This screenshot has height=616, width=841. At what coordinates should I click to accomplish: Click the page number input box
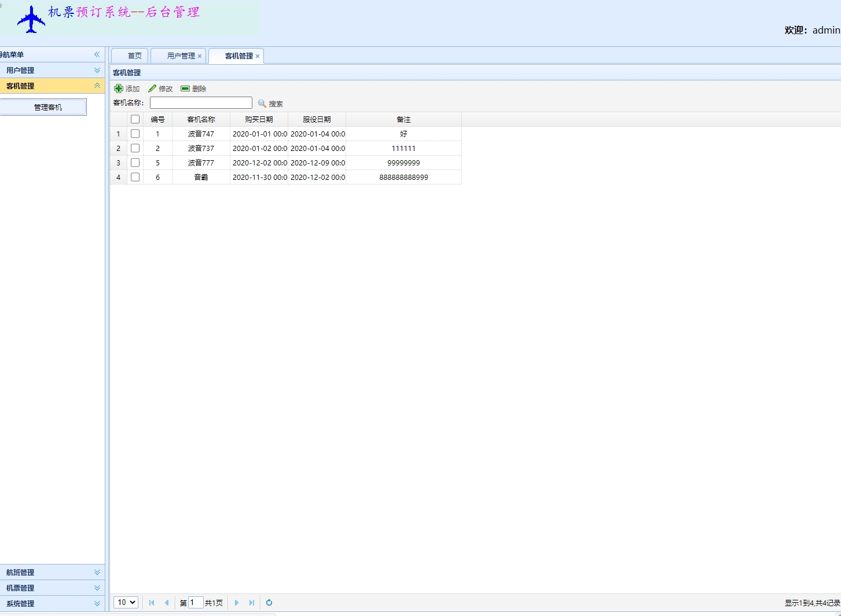click(196, 602)
